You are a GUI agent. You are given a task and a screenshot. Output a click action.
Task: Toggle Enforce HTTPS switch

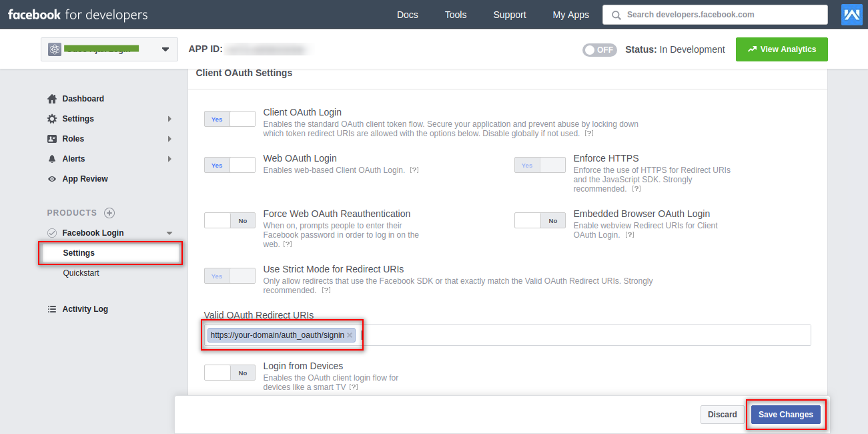click(540, 165)
